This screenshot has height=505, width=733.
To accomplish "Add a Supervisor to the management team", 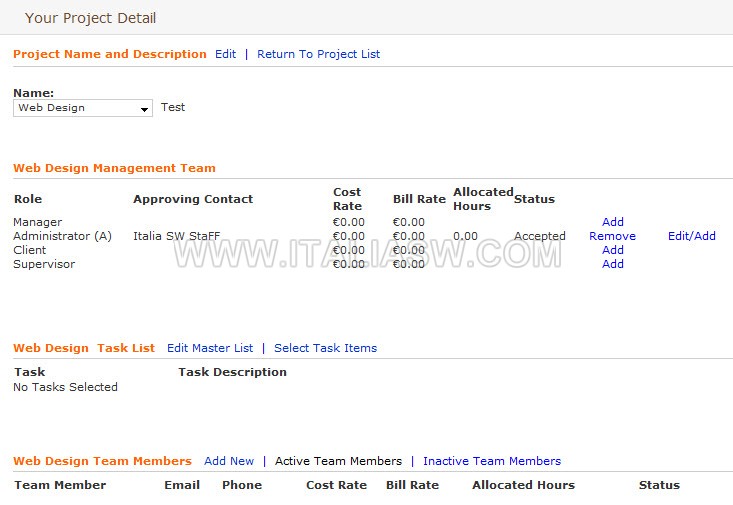I will 612,264.
